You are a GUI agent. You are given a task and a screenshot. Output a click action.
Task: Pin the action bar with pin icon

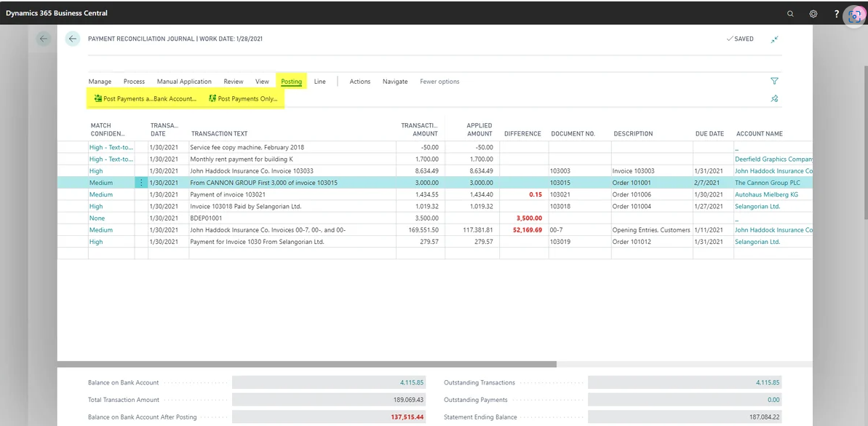[774, 98]
